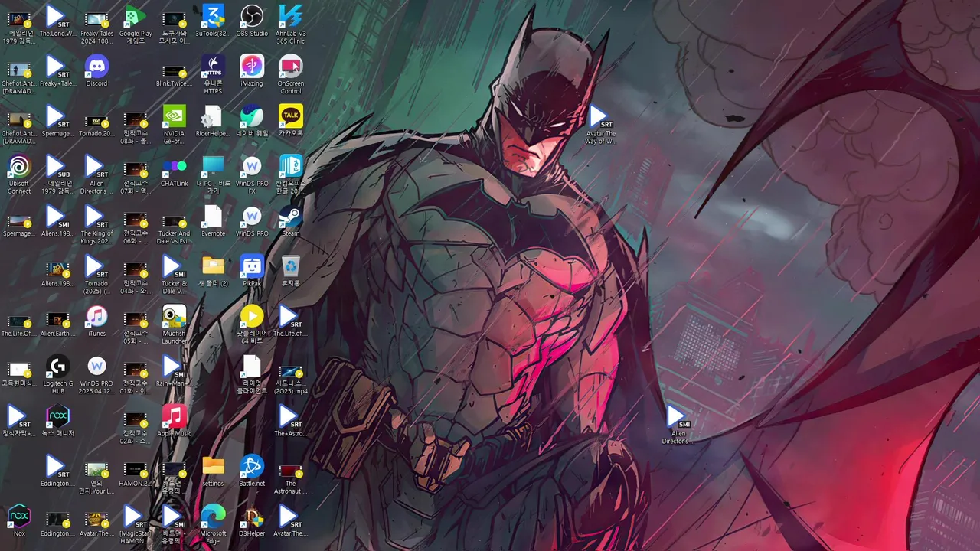Click the WinDS PRO FX shortcut
The height and width of the screenshot is (551, 980).
(252, 174)
